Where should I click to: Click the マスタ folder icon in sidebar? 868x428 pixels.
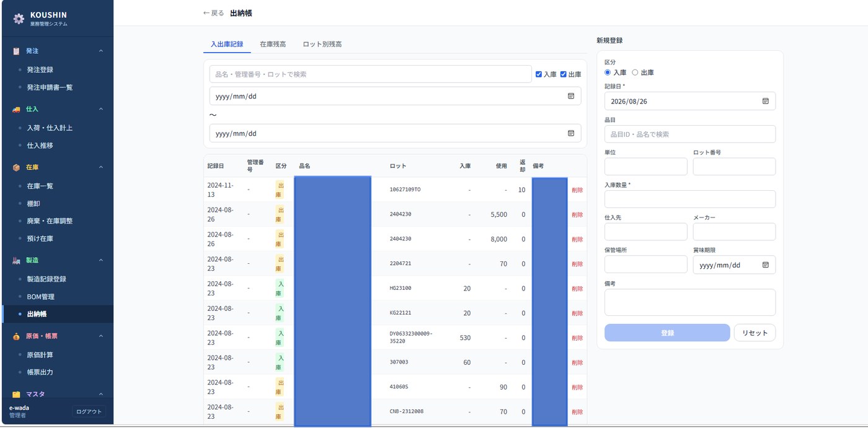pyautogui.click(x=16, y=394)
